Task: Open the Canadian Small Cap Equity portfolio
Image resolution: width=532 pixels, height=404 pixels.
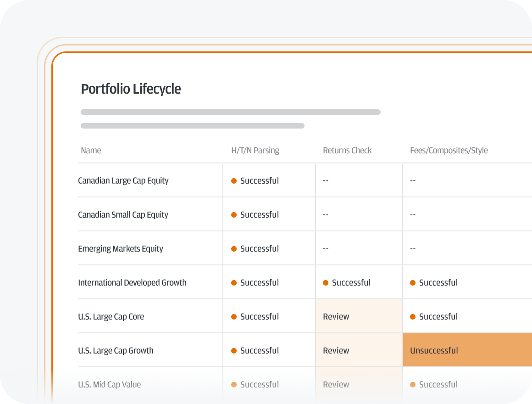Action: point(123,214)
